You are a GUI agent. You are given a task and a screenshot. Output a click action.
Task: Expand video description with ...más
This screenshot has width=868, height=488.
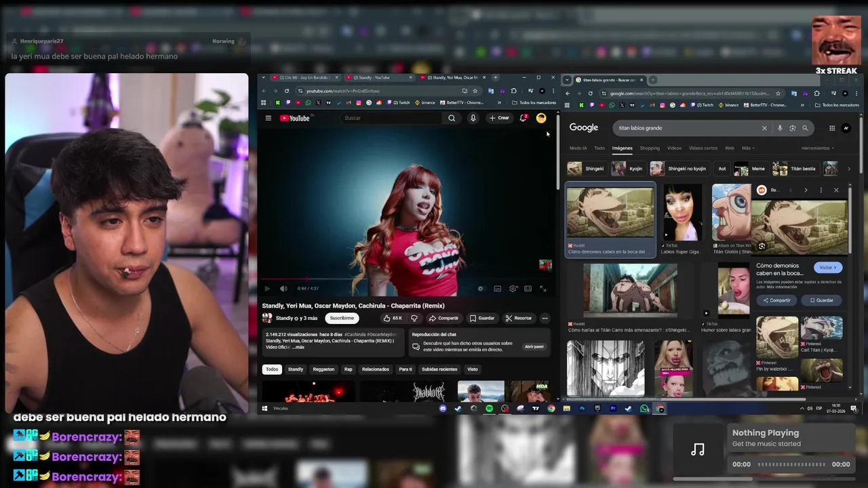[x=298, y=347]
